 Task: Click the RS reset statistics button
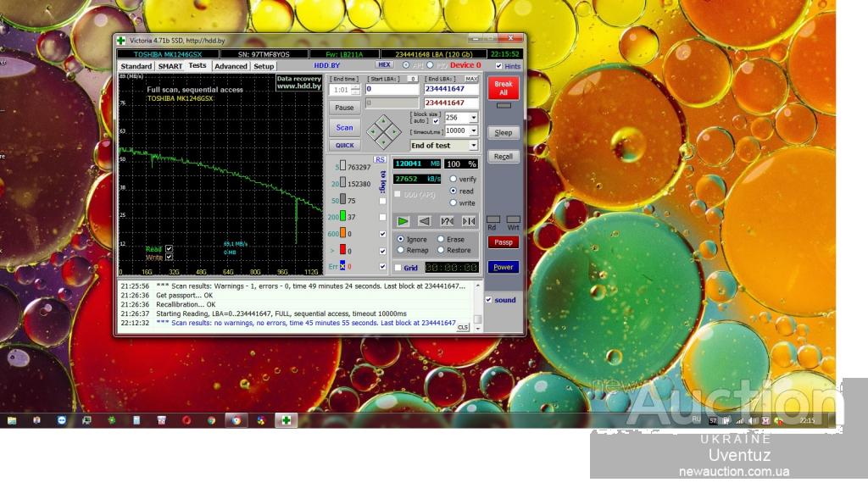click(380, 159)
